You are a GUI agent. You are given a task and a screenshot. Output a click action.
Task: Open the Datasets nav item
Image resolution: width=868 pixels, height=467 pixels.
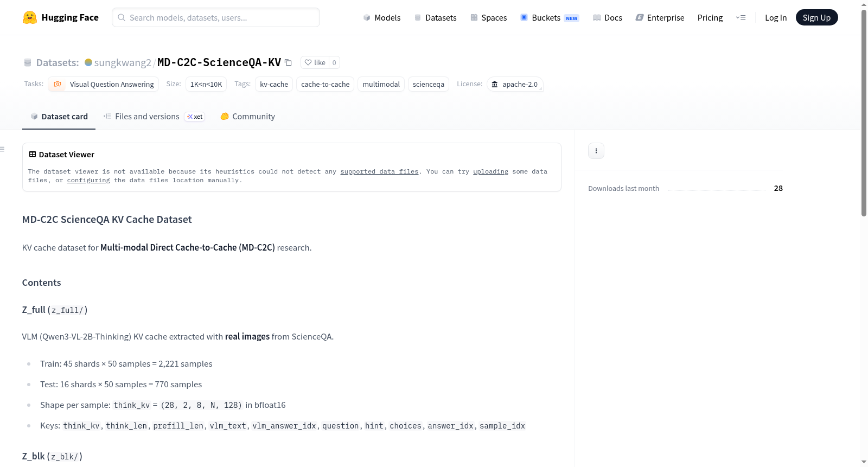(x=435, y=17)
